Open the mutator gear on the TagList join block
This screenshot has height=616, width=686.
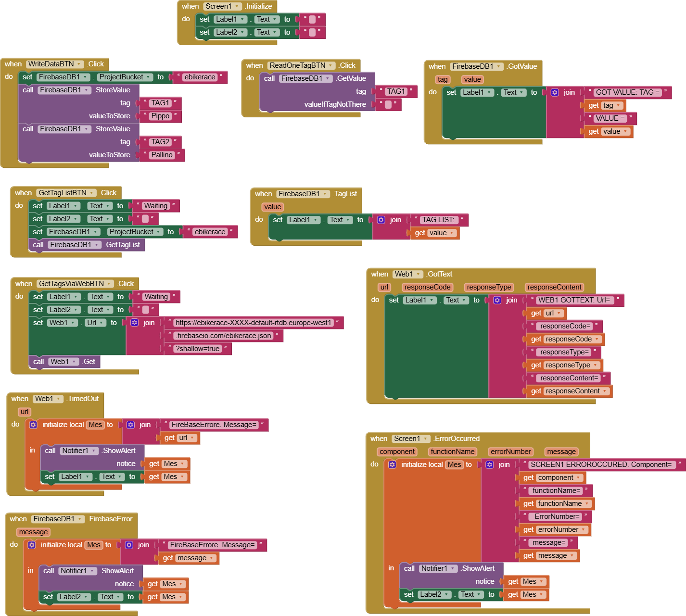[x=381, y=220]
